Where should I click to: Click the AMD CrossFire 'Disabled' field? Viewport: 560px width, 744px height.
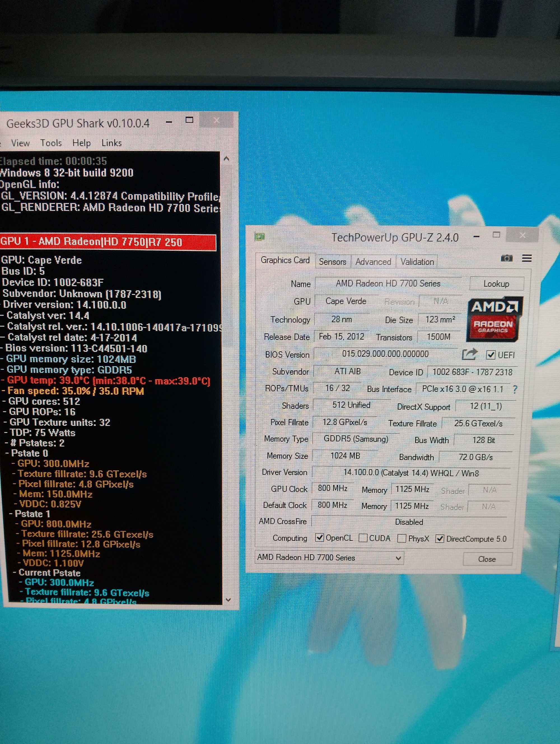[x=409, y=522]
